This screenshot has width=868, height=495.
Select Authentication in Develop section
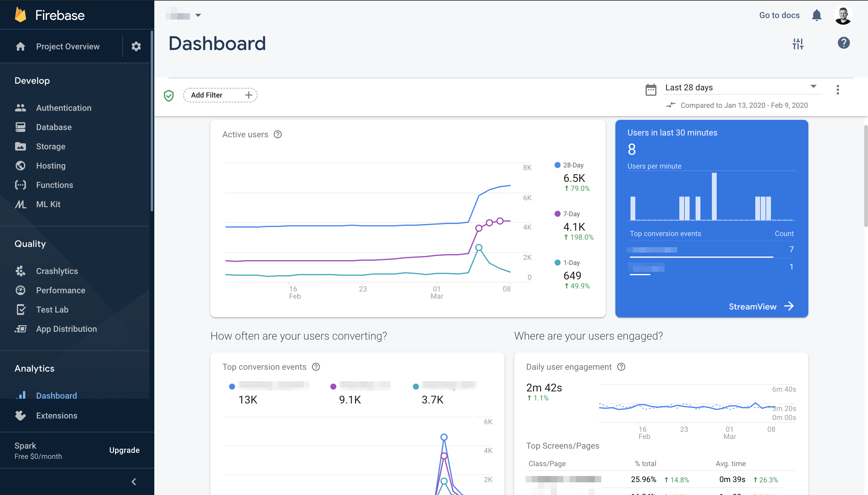pyautogui.click(x=64, y=108)
